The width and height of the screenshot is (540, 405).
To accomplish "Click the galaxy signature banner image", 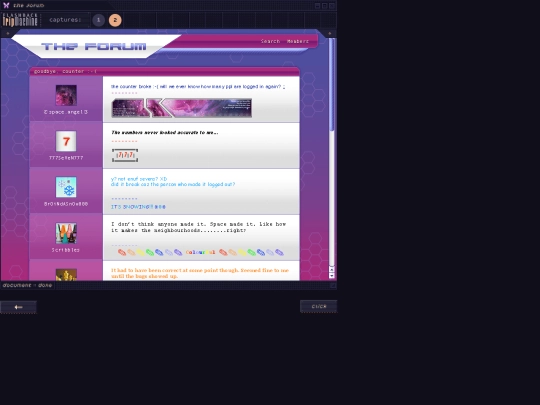I will [x=182, y=108].
